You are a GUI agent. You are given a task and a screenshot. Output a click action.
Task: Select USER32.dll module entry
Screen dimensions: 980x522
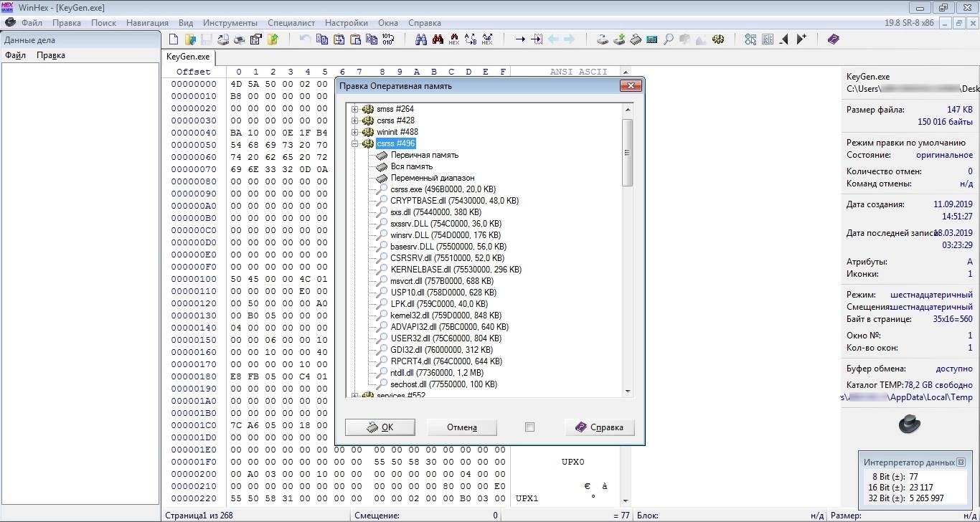(446, 338)
